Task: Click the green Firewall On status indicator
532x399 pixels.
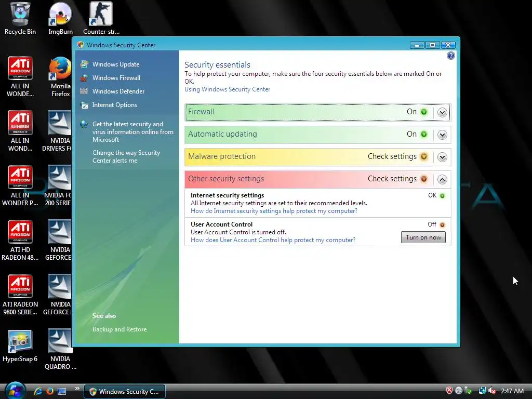Action: pyautogui.click(x=424, y=112)
